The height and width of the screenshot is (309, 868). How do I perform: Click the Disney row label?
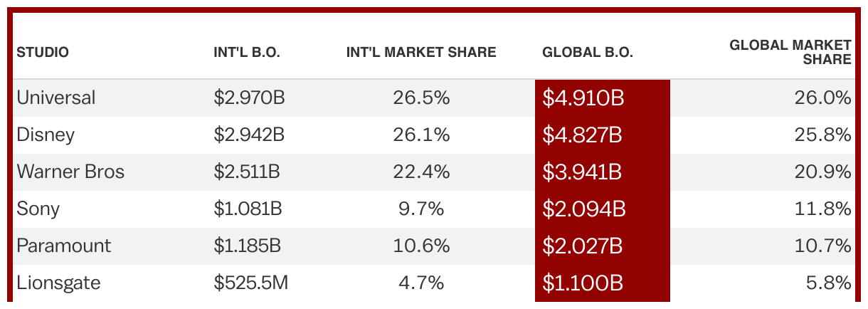point(45,135)
